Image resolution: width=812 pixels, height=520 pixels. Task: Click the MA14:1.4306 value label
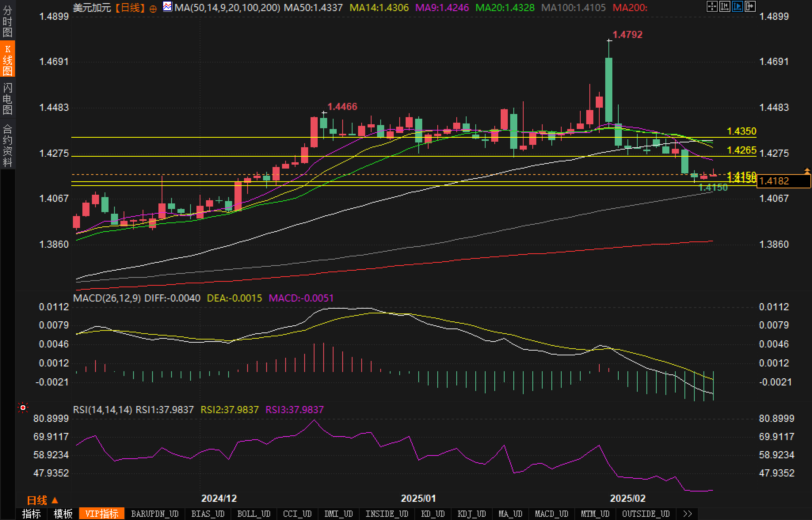[379, 8]
